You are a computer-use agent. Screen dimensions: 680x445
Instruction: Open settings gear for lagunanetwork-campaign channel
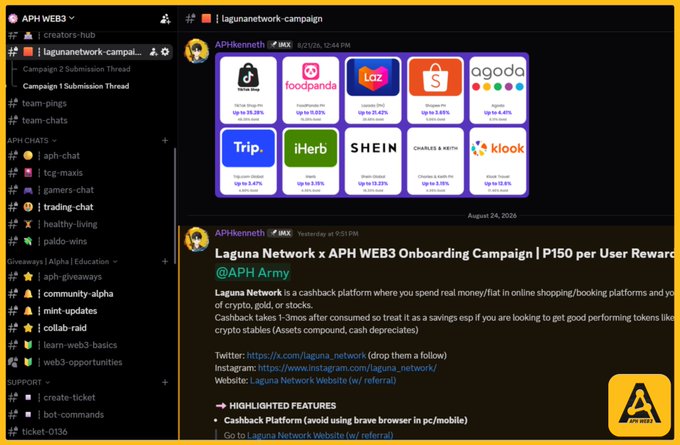coord(165,52)
